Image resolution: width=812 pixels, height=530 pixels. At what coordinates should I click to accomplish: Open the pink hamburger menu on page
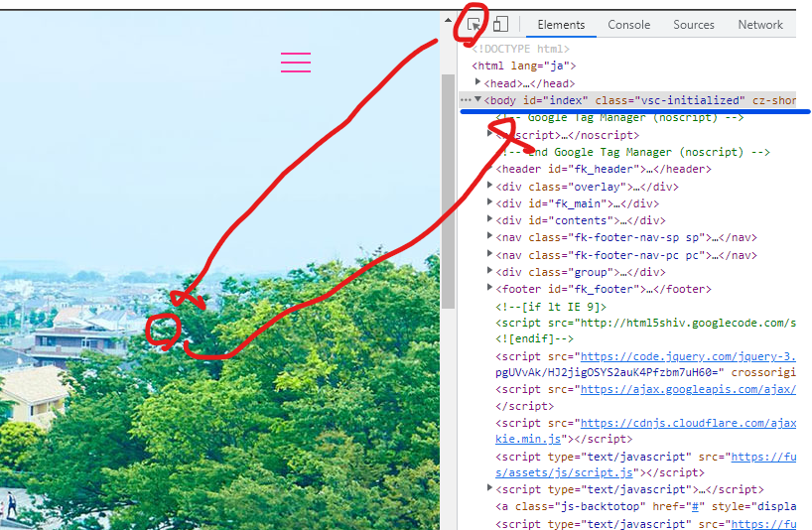pos(296,63)
